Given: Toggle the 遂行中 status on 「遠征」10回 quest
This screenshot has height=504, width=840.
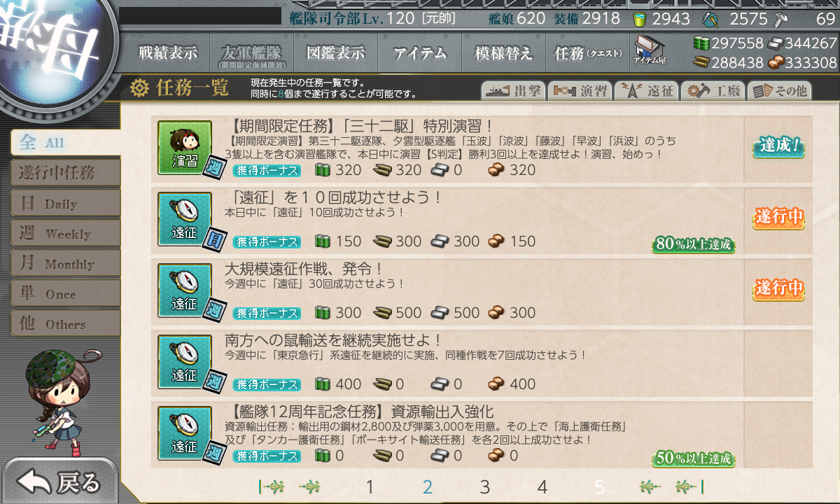Looking at the screenshot, I should [778, 218].
